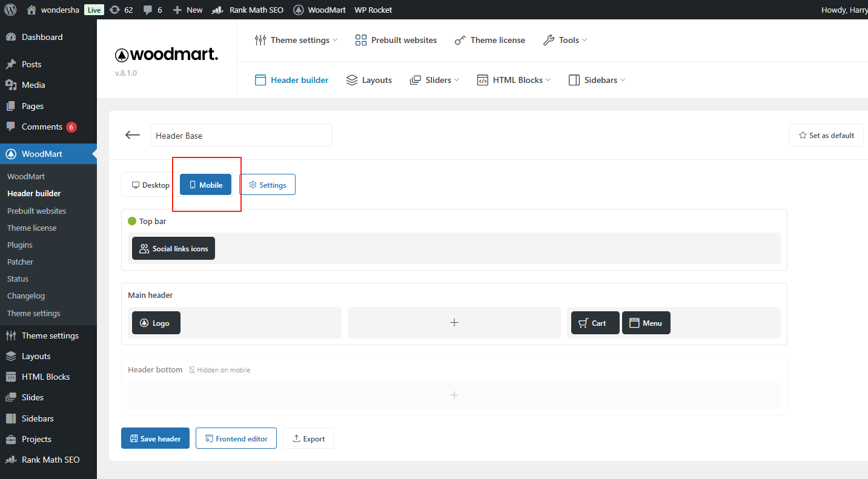
Task: Open Prebuilt websites in the top navigation
Action: tap(396, 40)
